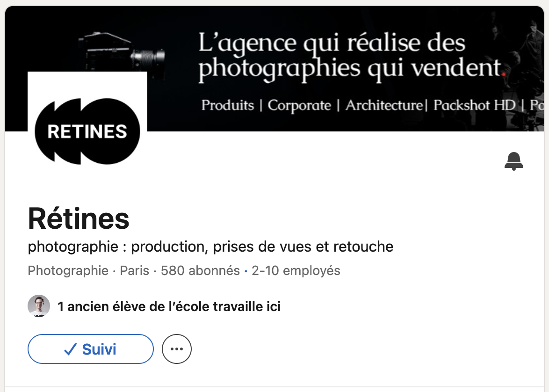Select 'Produits' in the banner categories
Image resolution: width=549 pixels, height=392 pixels.
pos(228,105)
